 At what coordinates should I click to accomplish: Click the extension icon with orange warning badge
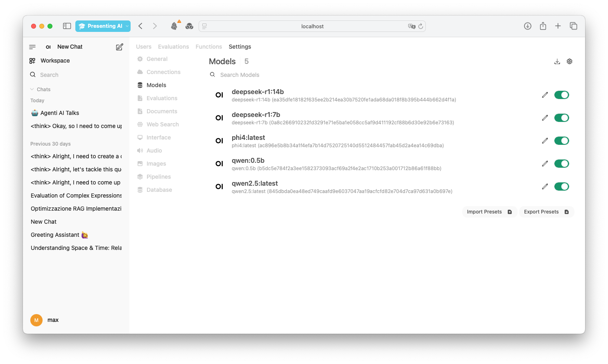pyautogui.click(x=175, y=25)
